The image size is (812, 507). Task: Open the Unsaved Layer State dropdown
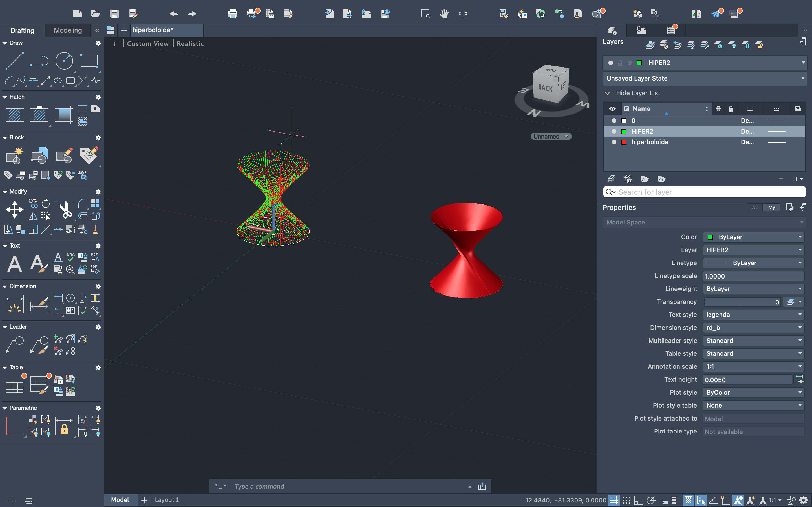click(x=705, y=79)
